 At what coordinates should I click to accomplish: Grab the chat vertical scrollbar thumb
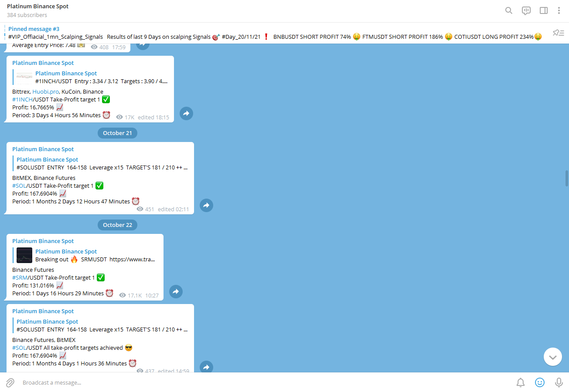click(x=567, y=179)
